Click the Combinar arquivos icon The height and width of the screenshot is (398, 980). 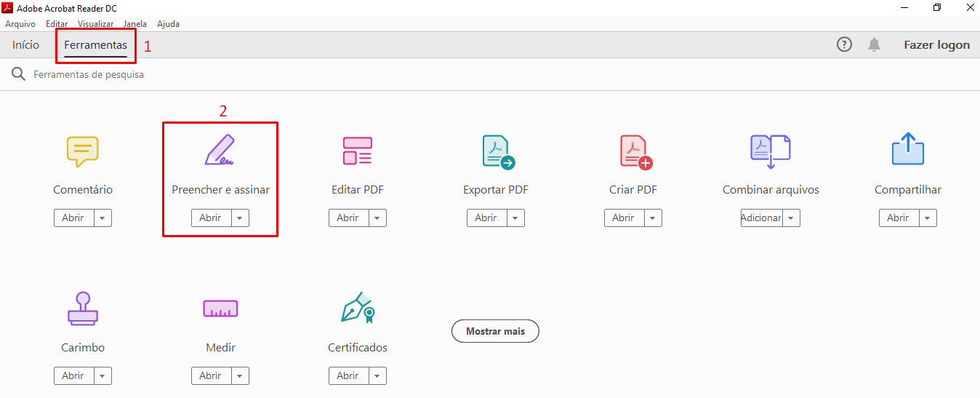pos(770,151)
